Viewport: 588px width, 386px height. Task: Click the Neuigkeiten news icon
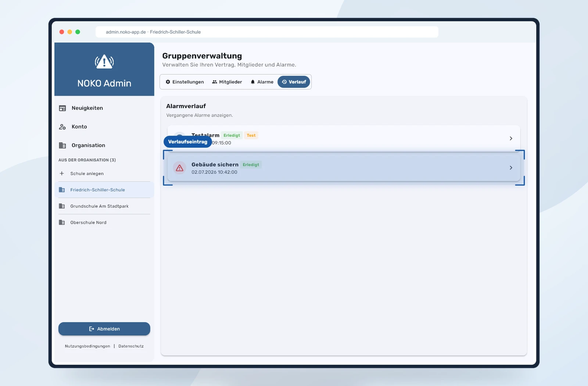62,108
